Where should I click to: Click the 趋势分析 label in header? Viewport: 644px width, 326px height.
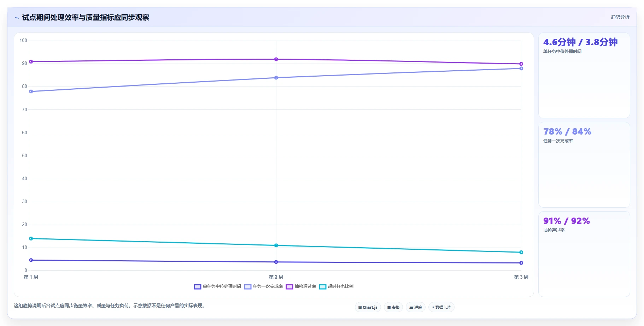pyautogui.click(x=620, y=17)
